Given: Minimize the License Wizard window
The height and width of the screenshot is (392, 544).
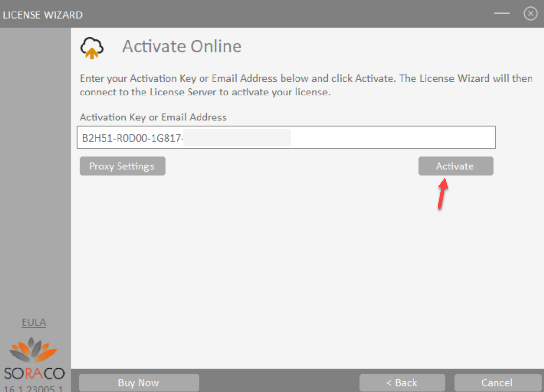Looking at the screenshot, I should (502, 14).
